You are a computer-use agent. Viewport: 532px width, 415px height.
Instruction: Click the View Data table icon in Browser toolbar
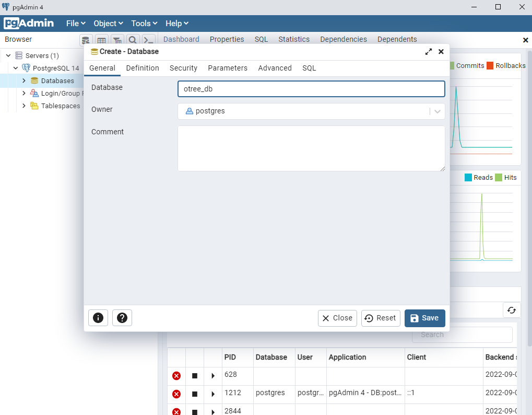click(x=101, y=40)
